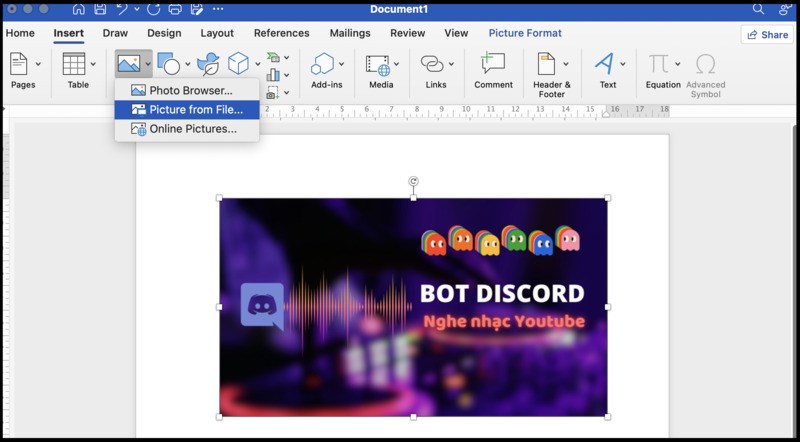Choose Online Pictures... from the menu
Screen dimensions: 800x442
187,129
